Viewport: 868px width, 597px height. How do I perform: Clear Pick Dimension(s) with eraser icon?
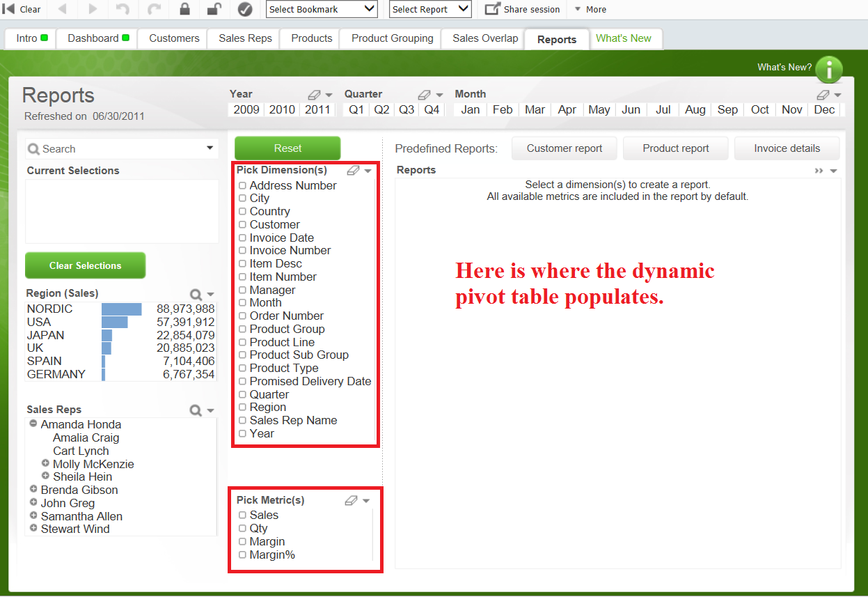click(x=353, y=170)
